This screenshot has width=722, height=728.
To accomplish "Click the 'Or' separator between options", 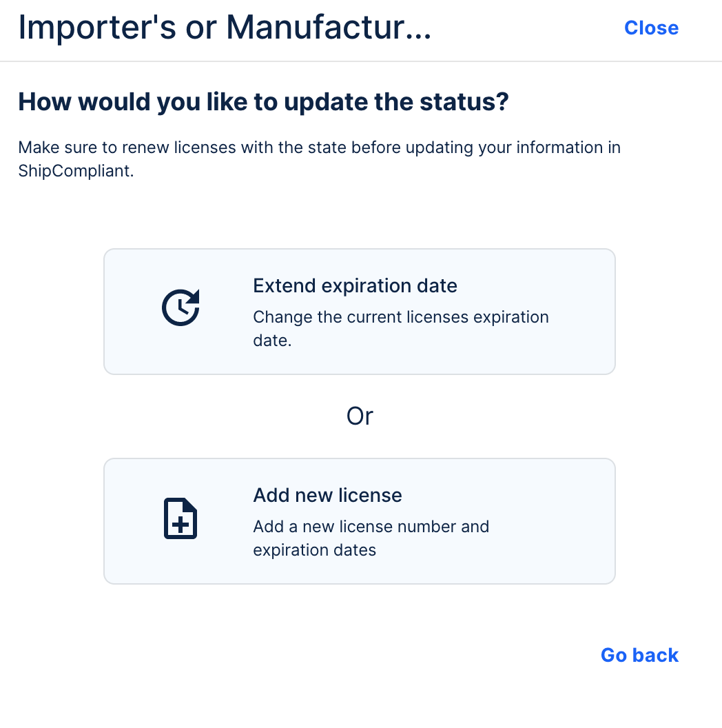I will coord(360,416).
